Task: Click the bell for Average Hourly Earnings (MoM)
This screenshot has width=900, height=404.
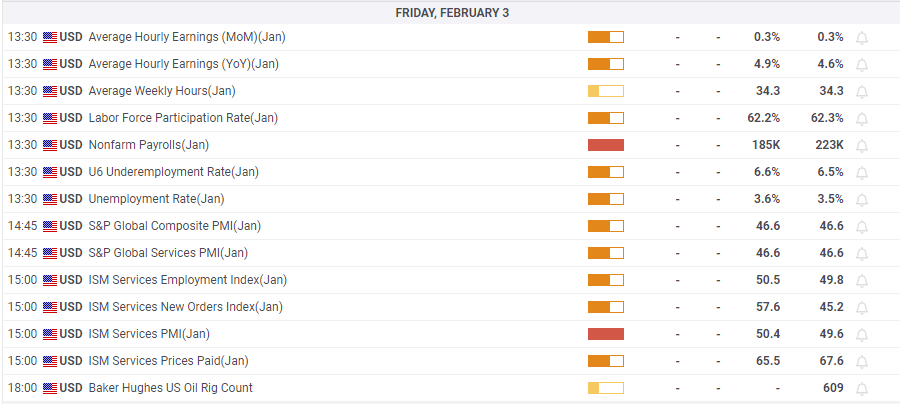Action: click(862, 38)
